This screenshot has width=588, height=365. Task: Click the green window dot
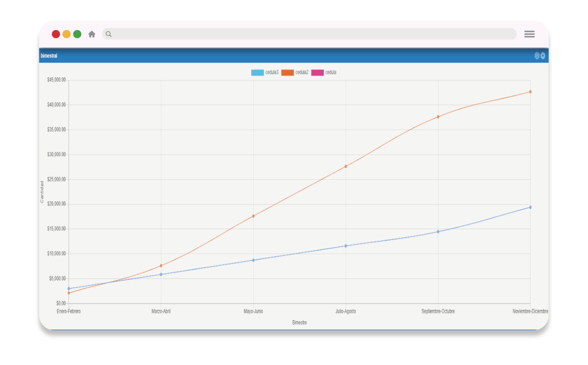tap(77, 34)
